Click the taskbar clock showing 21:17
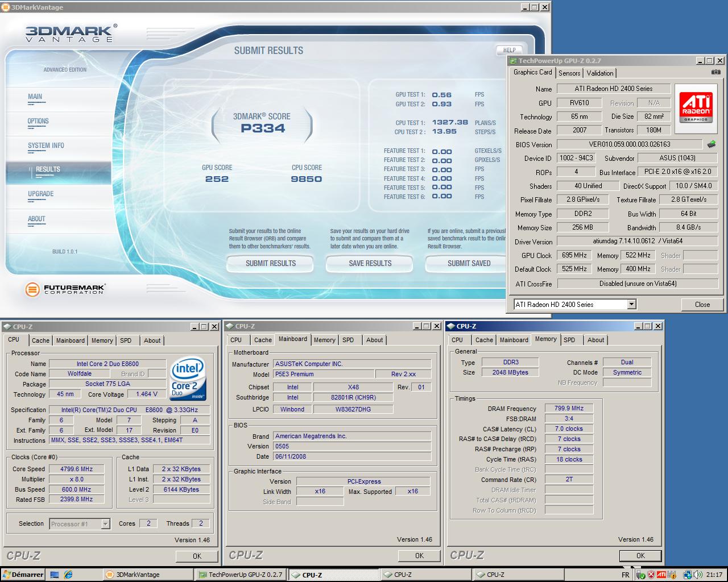This screenshot has width=728, height=582. click(x=714, y=575)
